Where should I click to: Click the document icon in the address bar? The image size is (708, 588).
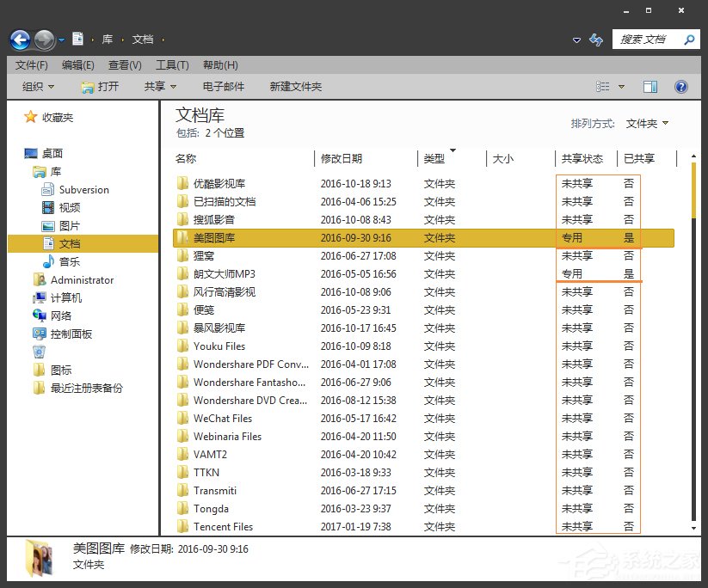click(x=77, y=39)
